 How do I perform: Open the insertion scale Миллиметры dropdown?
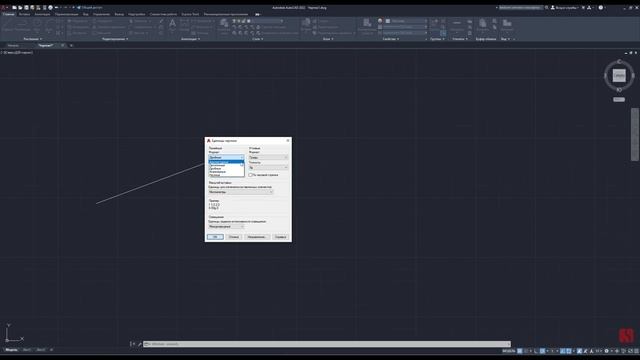241,191
